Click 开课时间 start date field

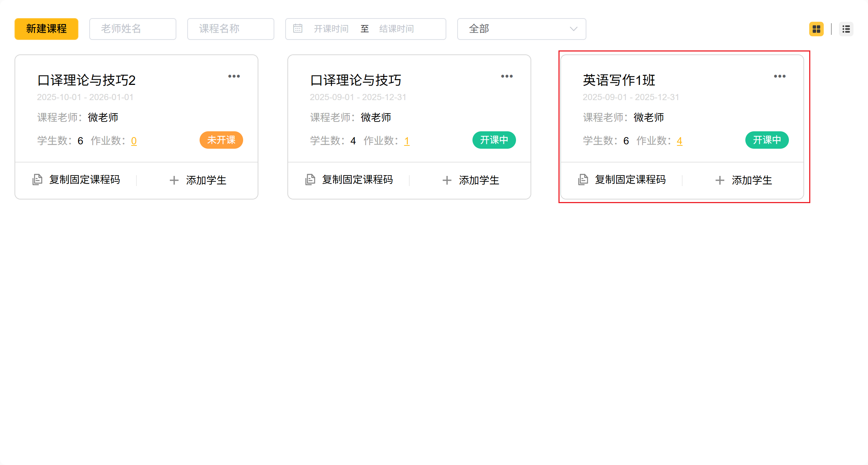pyautogui.click(x=331, y=29)
